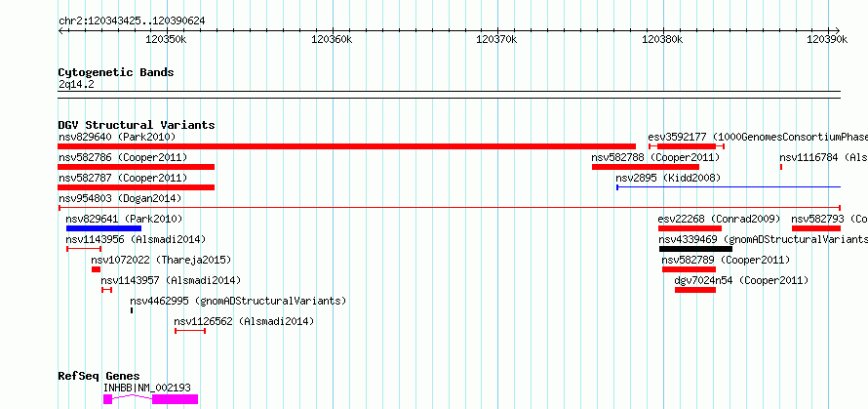This screenshot has width=868, height=409.
Task: Open the esv3592177 (1000GenomesConsortium) label
Action: point(758,137)
